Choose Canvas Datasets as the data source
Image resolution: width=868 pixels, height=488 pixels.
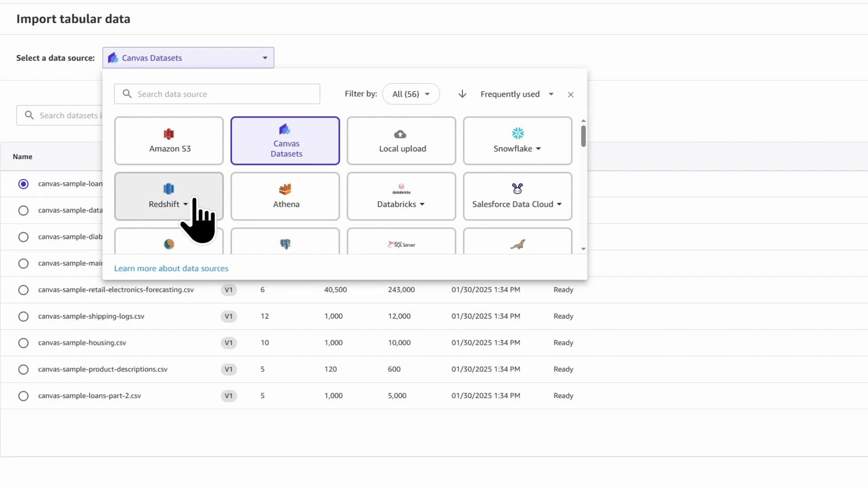[285, 141]
